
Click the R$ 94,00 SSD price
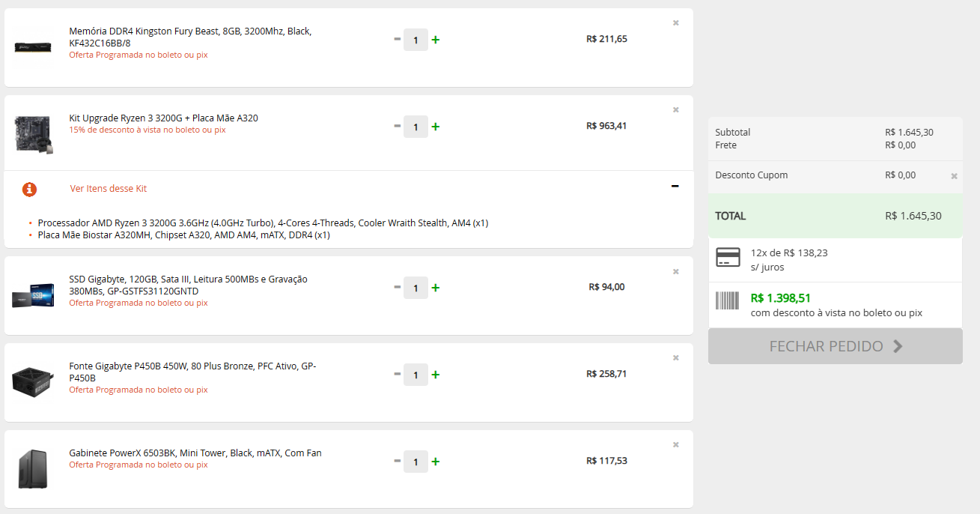point(606,287)
